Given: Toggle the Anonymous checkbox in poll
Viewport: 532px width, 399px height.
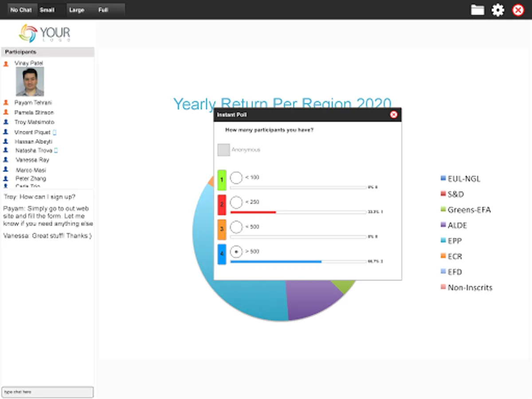Looking at the screenshot, I should (223, 150).
